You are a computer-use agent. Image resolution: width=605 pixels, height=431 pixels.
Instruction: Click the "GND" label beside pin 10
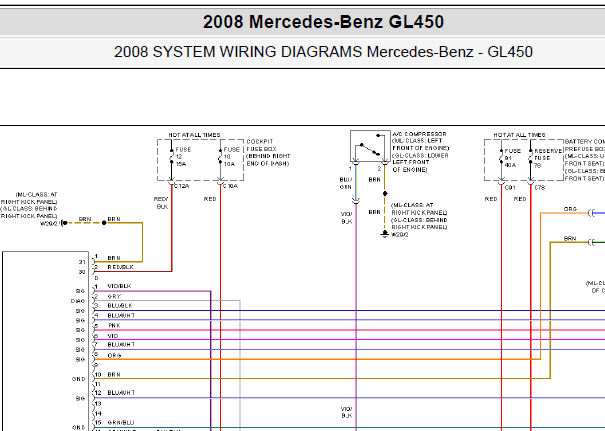(x=78, y=379)
